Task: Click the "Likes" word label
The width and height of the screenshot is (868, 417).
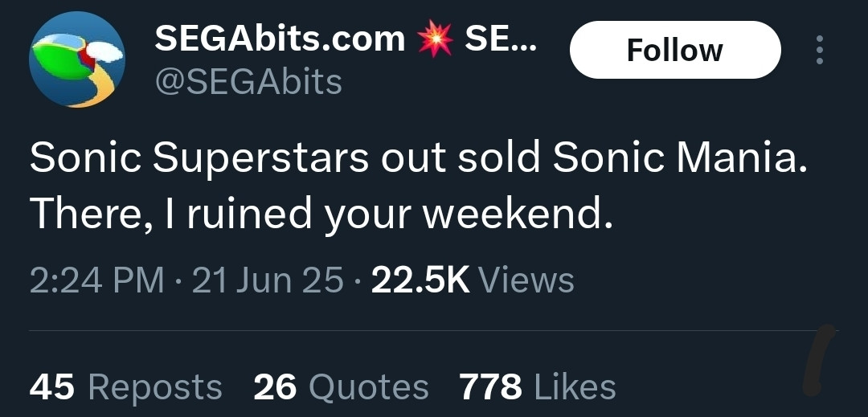Action: tap(575, 386)
